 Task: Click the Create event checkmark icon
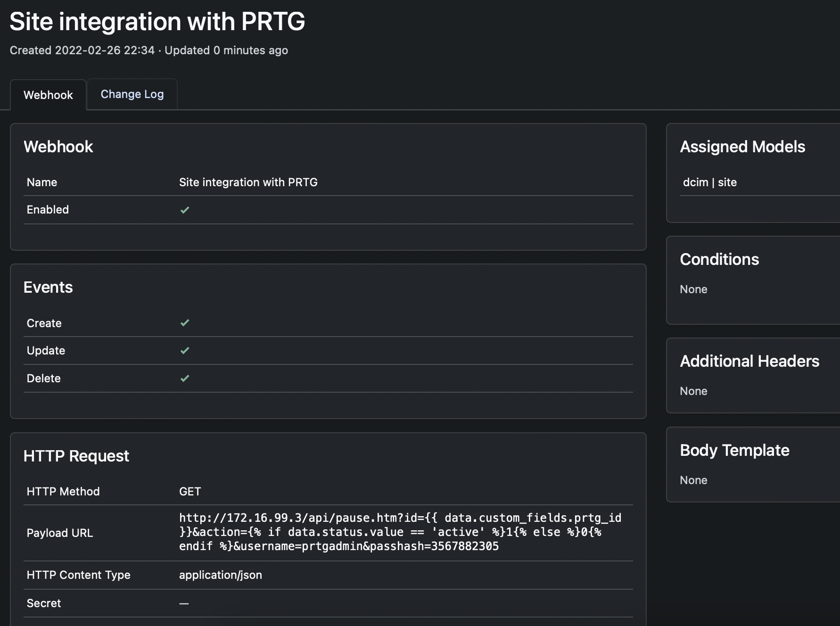(185, 323)
